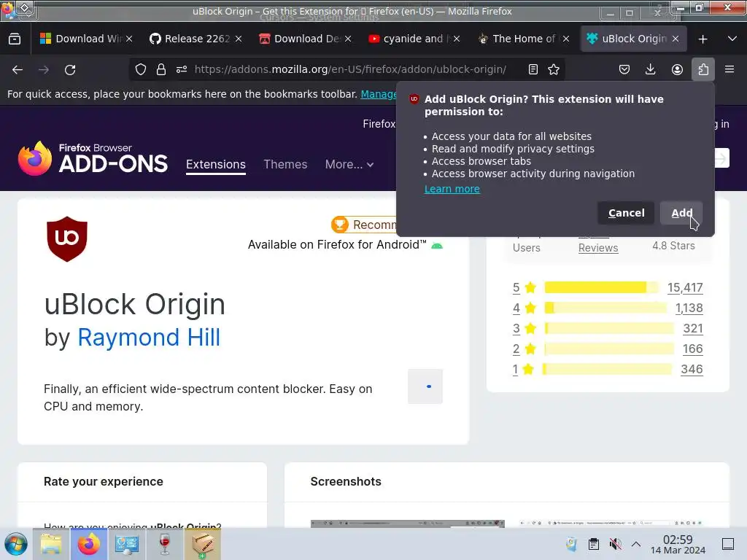This screenshot has width=747, height=560.
Task: Open the 166 two-star reviews count
Action: click(693, 349)
